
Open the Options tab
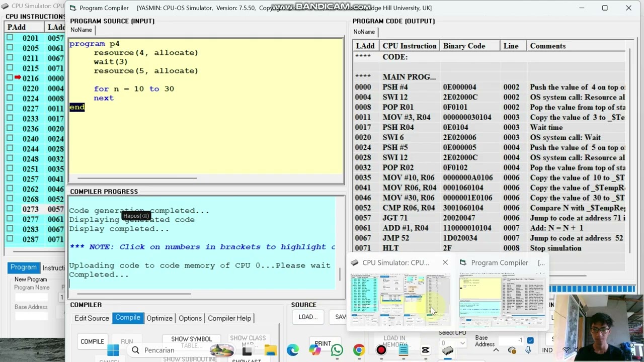(x=190, y=318)
